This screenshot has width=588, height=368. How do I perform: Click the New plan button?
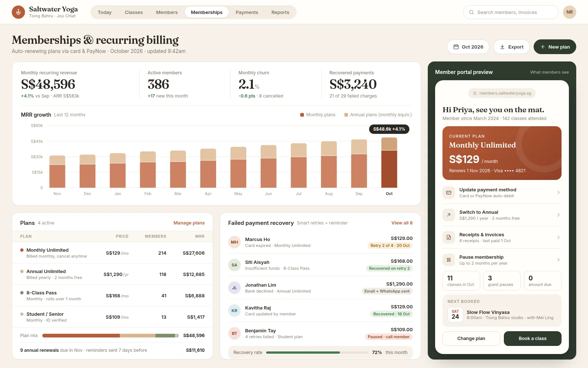tap(555, 47)
